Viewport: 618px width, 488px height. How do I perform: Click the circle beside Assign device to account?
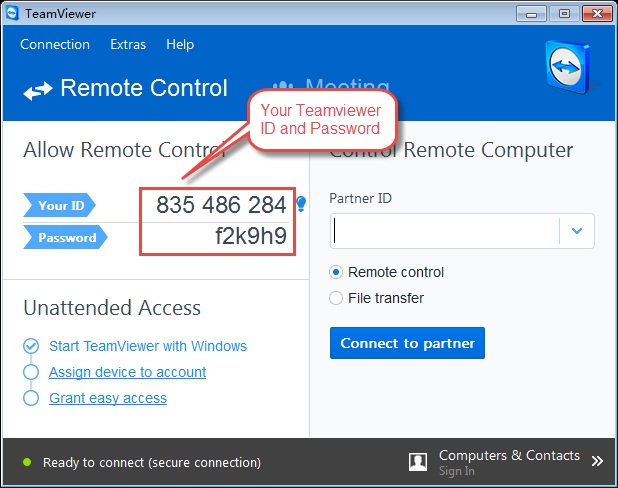(x=31, y=372)
